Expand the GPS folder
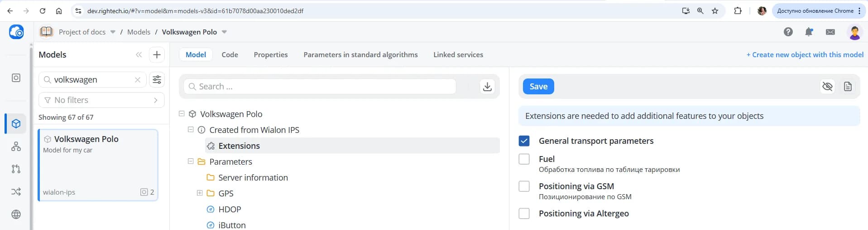868x230 pixels. (200, 193)
